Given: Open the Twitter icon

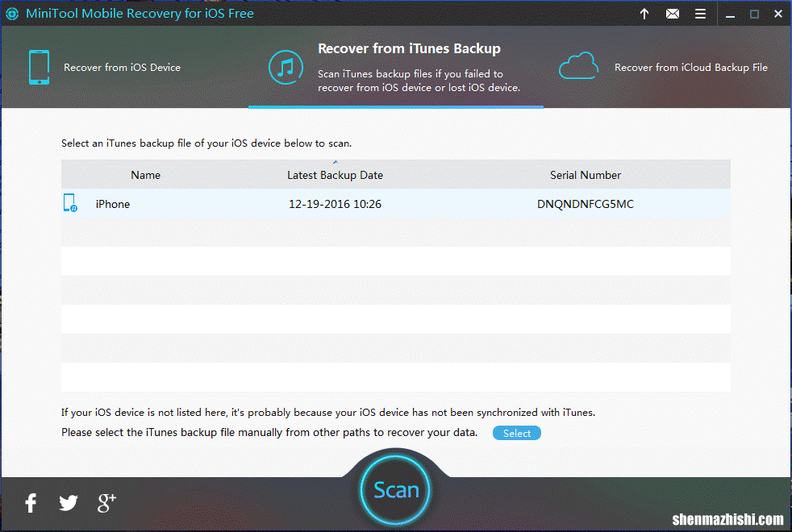Looking at the screenshot, I should pyautogui.click(x=69, y=503).
